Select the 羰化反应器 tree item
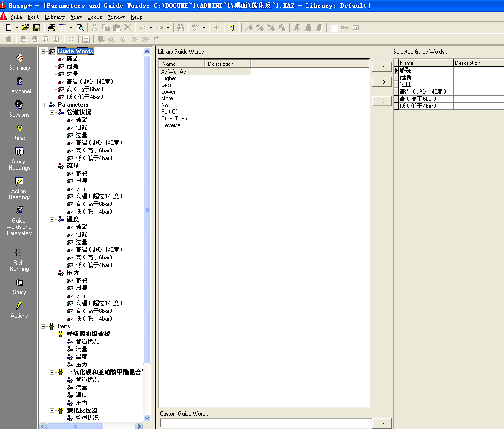This screenshot has width=504, height=429. click(x=82, y=410)
